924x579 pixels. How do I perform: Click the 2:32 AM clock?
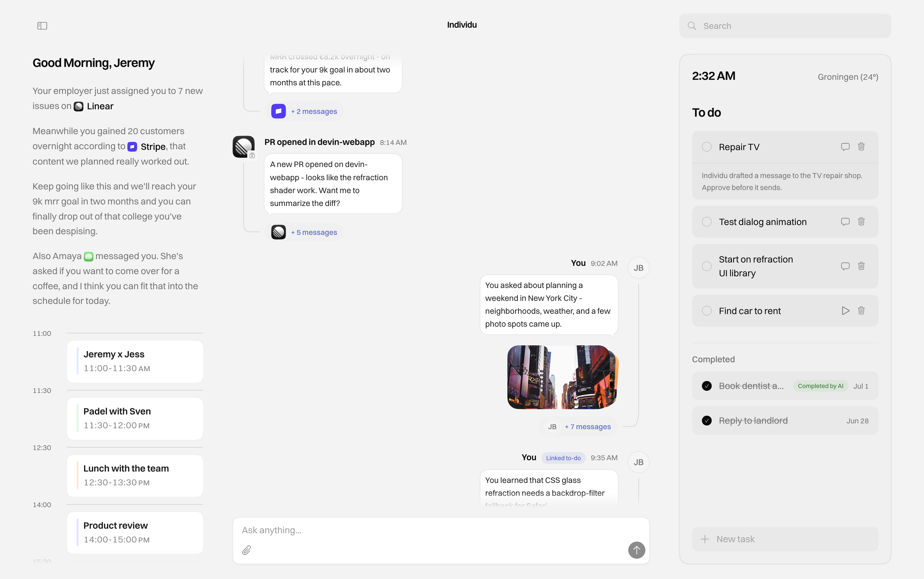(x=714, y=76)
